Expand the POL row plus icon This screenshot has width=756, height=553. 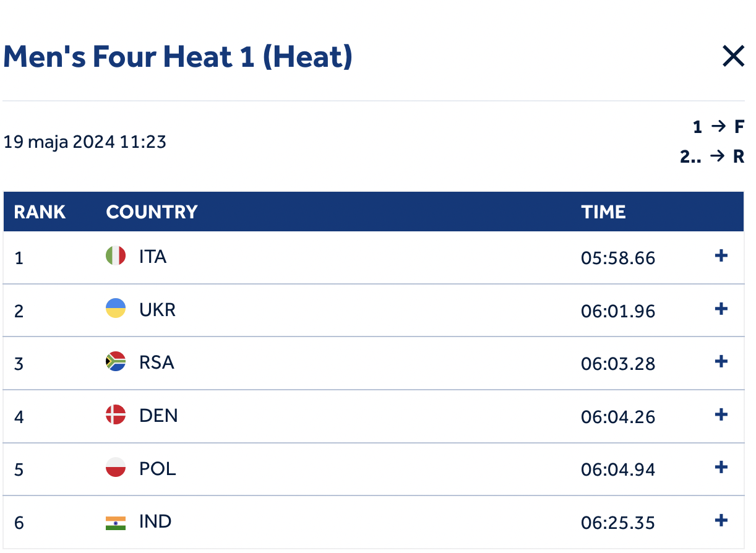pyautogui.click(x=721, y=468)
